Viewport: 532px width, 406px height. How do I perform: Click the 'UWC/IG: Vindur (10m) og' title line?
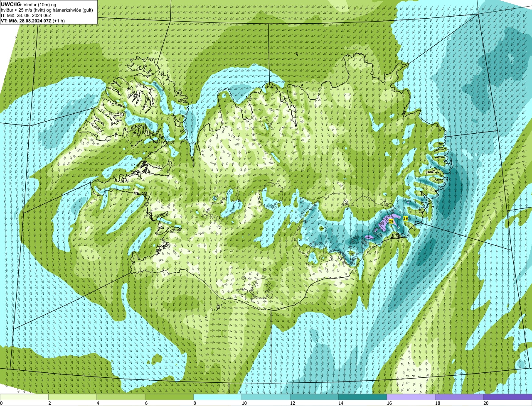(x=29, y=4)
